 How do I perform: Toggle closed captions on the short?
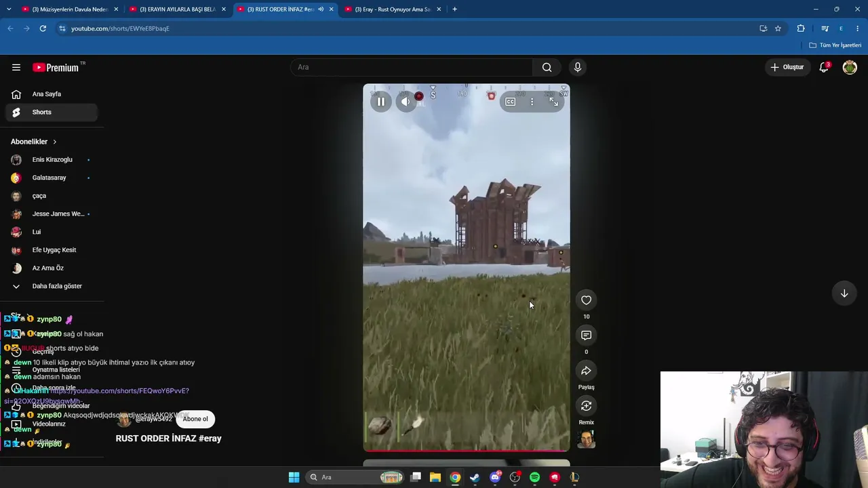510,102
